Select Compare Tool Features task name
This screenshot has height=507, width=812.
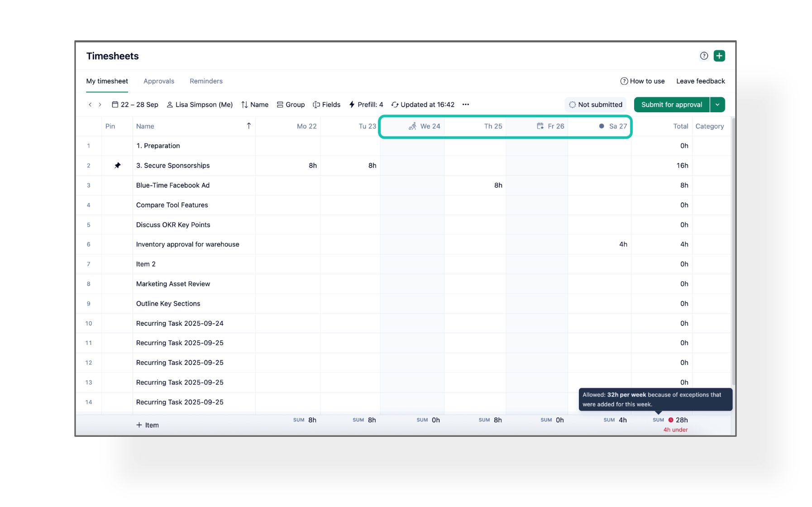[172, 205]
